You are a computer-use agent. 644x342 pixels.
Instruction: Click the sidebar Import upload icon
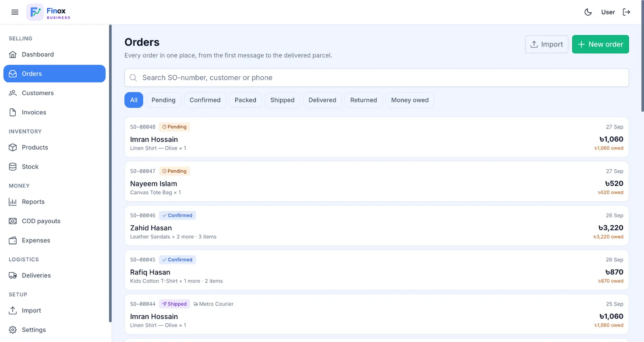click(x=13, y=310)
